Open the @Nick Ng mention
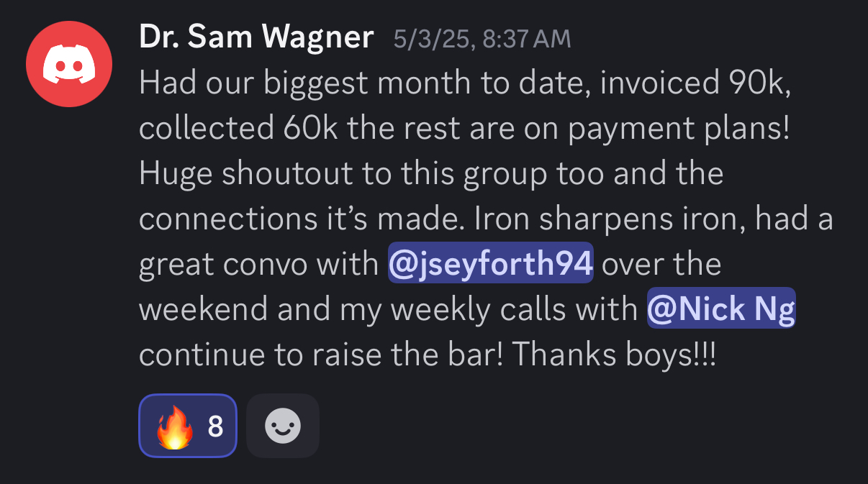This screenshot has height=484, width=868. tap(721, 309)
